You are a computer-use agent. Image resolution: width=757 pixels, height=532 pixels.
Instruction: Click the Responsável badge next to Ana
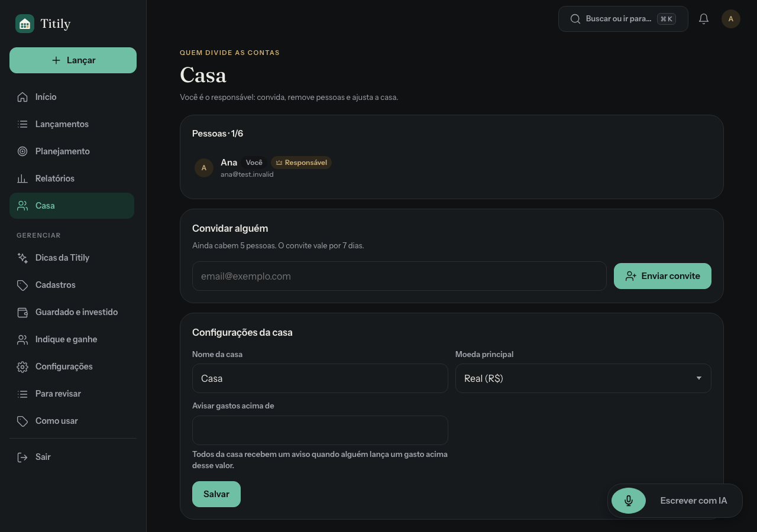coord(301,163)
